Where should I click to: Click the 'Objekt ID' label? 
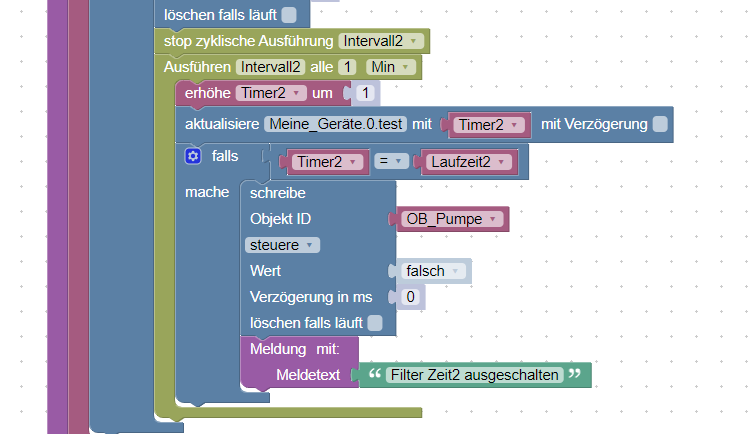pyautogui.click(x=281, y=219)
